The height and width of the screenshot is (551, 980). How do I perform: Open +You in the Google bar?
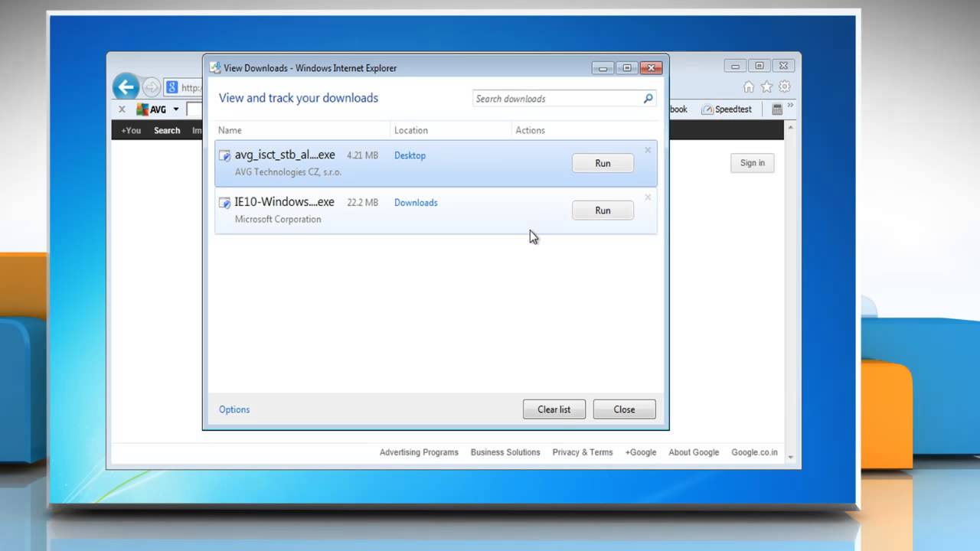[131, 131]
